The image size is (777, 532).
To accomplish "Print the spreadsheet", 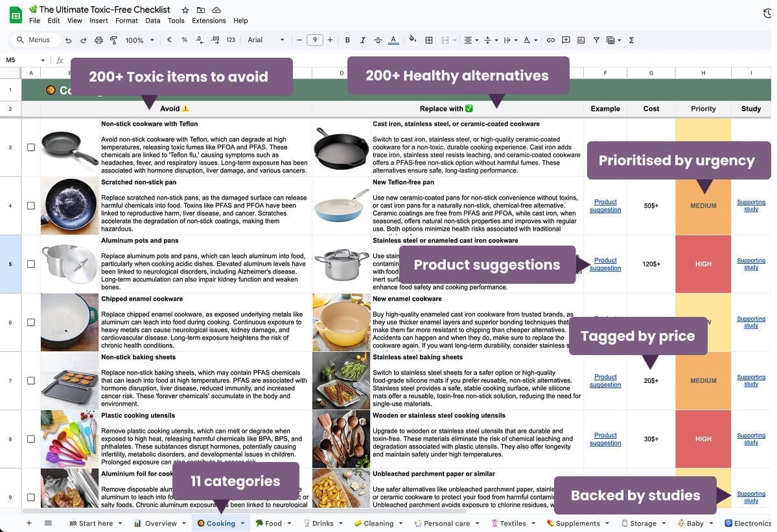I will pos(99,40).
